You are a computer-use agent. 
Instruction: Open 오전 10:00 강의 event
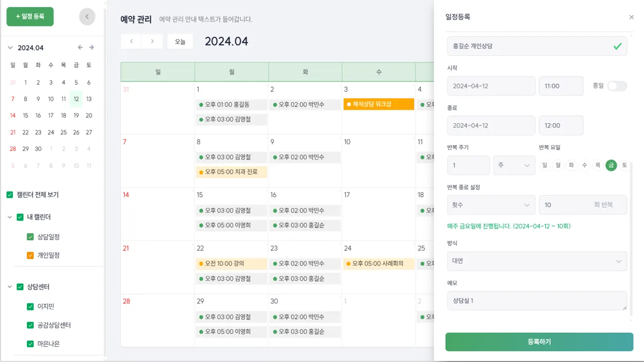pos(231,264)
